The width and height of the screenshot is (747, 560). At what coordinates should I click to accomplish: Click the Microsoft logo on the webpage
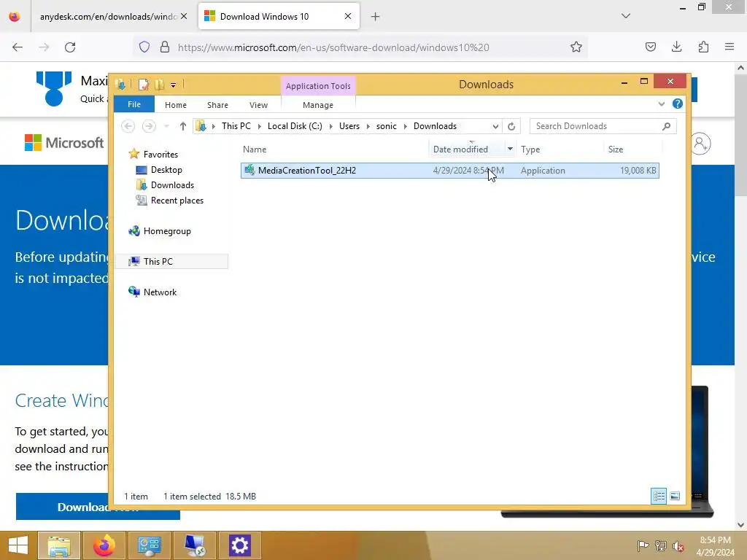(x=64, y=142)
